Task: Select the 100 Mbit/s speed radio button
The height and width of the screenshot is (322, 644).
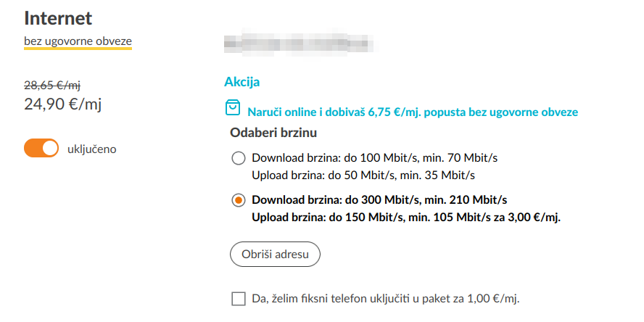Action: 238,158
